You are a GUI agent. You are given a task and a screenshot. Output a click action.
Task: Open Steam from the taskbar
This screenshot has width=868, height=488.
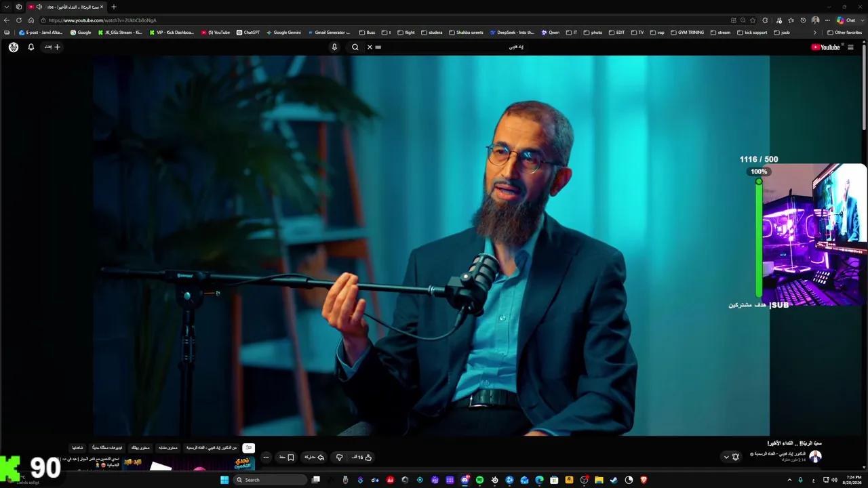coord(614,480)
